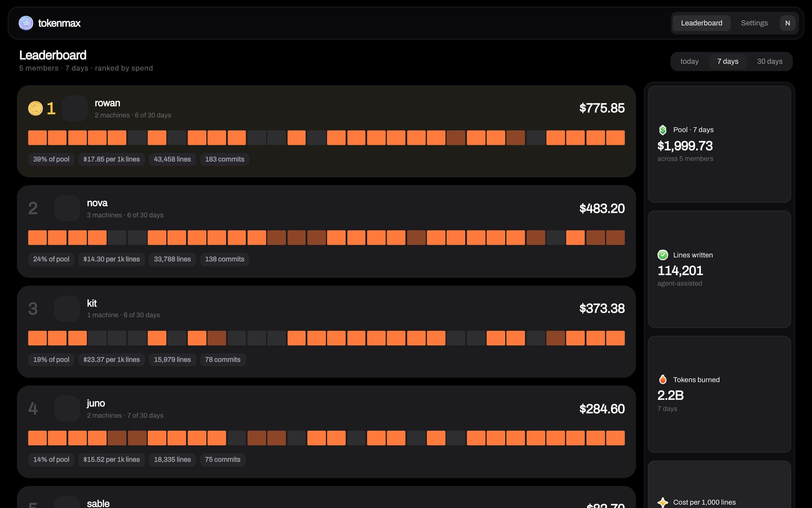This screenshot has width=812, height=508.
Task: Open nova's member name
Action: pos(97,203)
